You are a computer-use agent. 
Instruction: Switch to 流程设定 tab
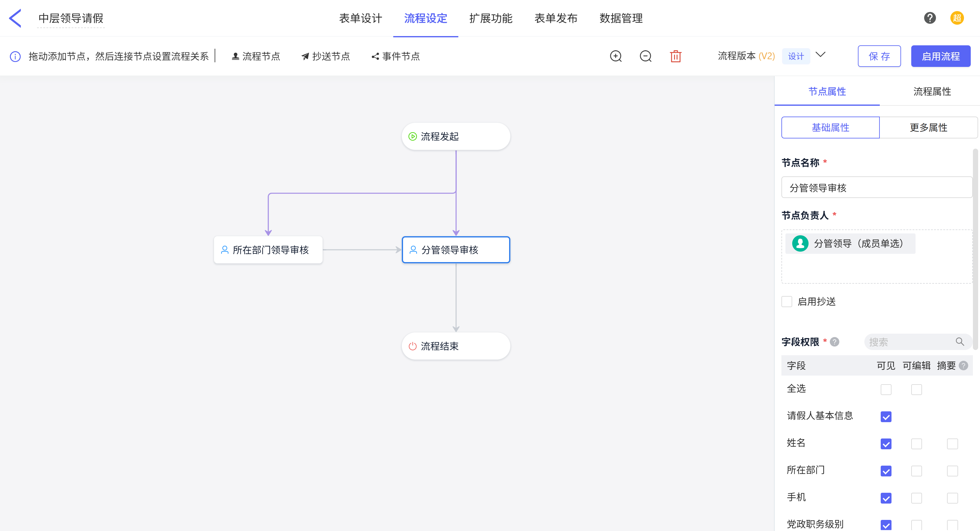[x=425, y=18]
